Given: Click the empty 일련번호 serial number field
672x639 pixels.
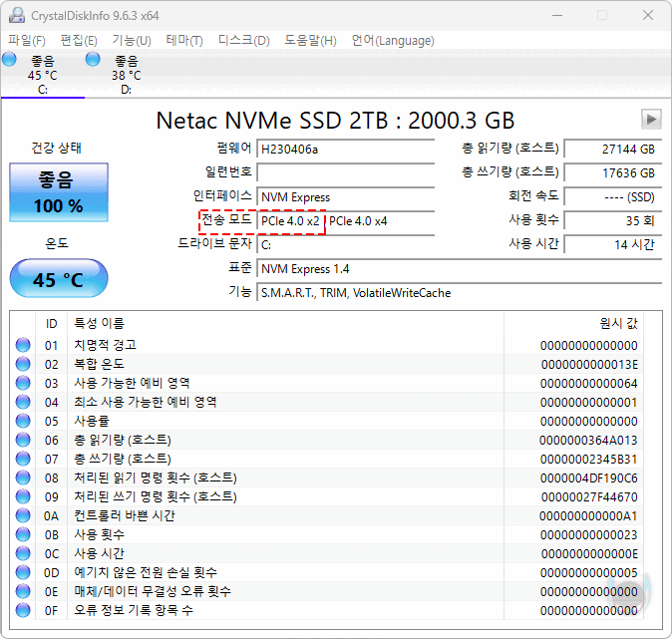Looking at the screenshot, I should [345, 173].
